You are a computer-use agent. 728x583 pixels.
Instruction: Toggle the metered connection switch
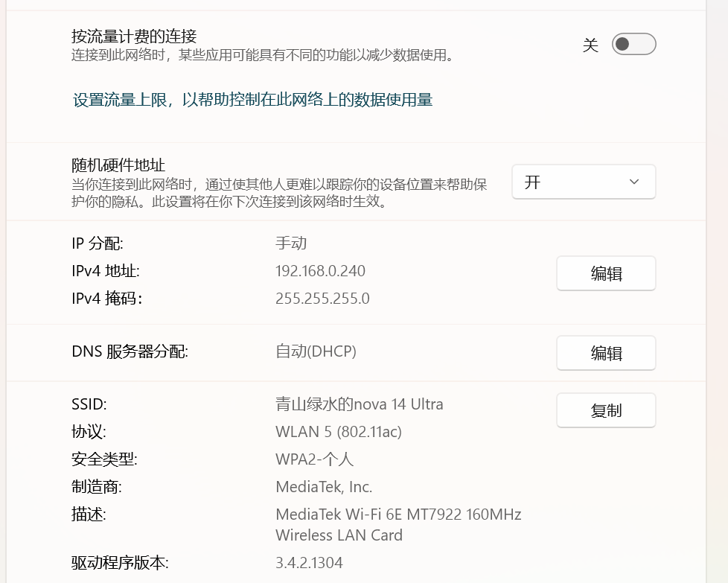click(633, 45)
